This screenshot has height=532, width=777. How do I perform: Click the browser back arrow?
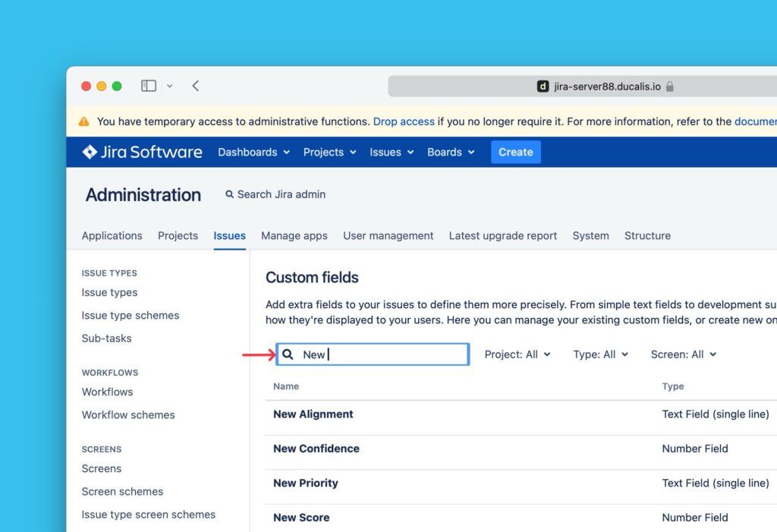196,86
